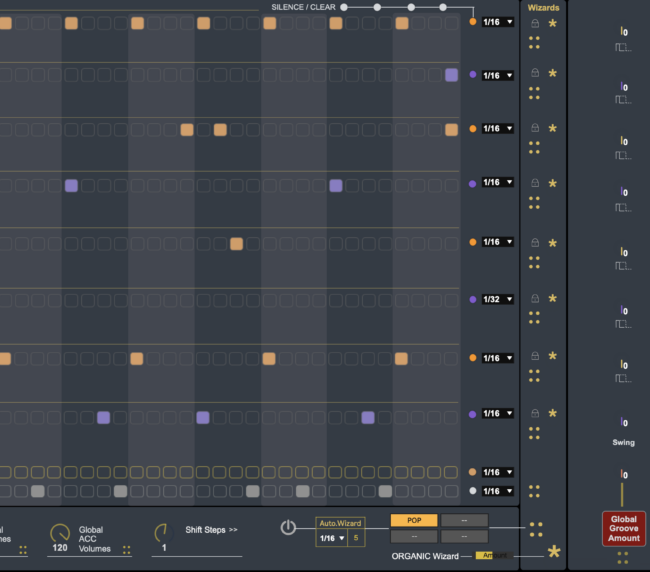Click the Auto.Wizard power icon
Viewport: 650px width, 572px height.
[288, 528]
